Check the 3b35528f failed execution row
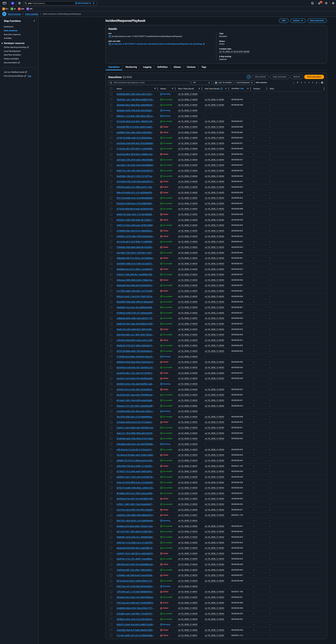336x644 pixels. point(111,127)
